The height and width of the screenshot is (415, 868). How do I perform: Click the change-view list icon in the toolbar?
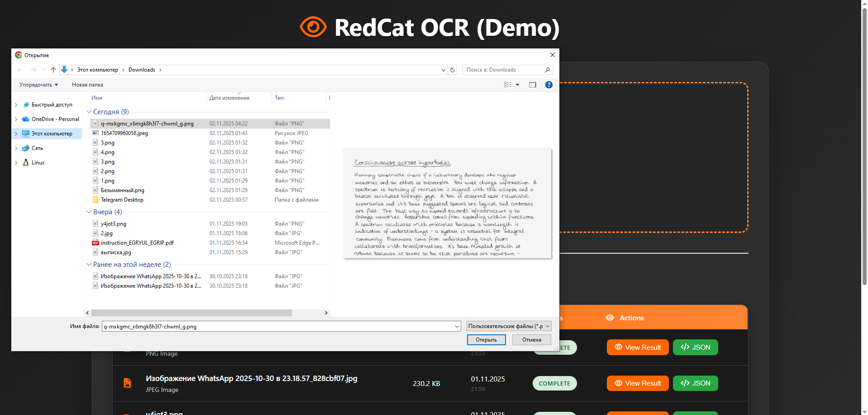tap(508, 85)
